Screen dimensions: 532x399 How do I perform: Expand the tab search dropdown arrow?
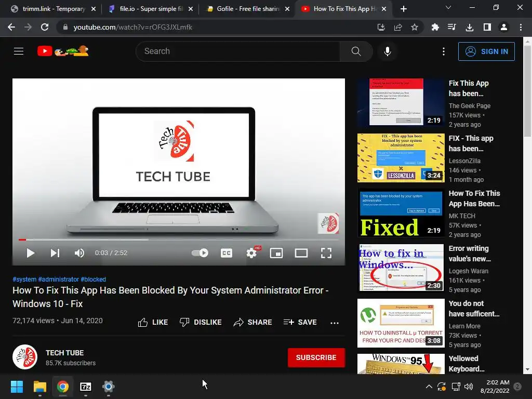point(448,7)
